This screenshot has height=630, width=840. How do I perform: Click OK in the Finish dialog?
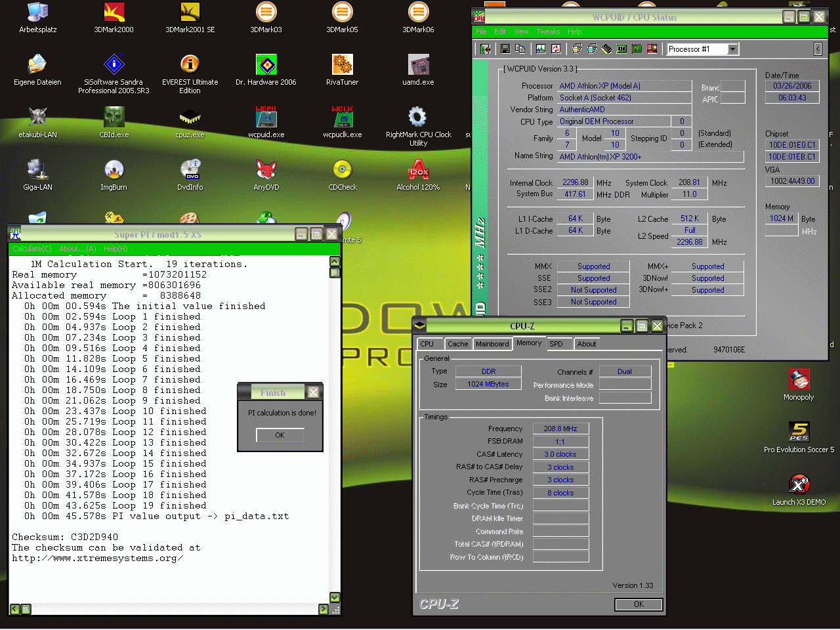(280, 435)
